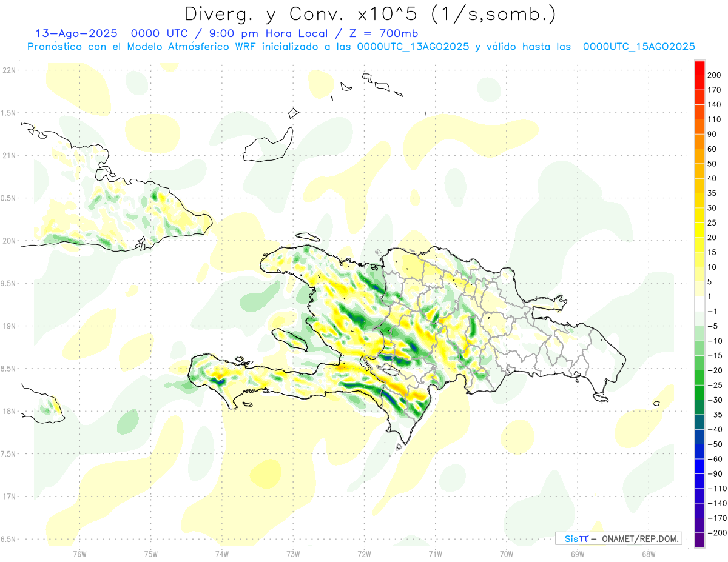Click the "73W" longitude label
Viewport: 728px width, 562px height.
click(x=293, y=554)
